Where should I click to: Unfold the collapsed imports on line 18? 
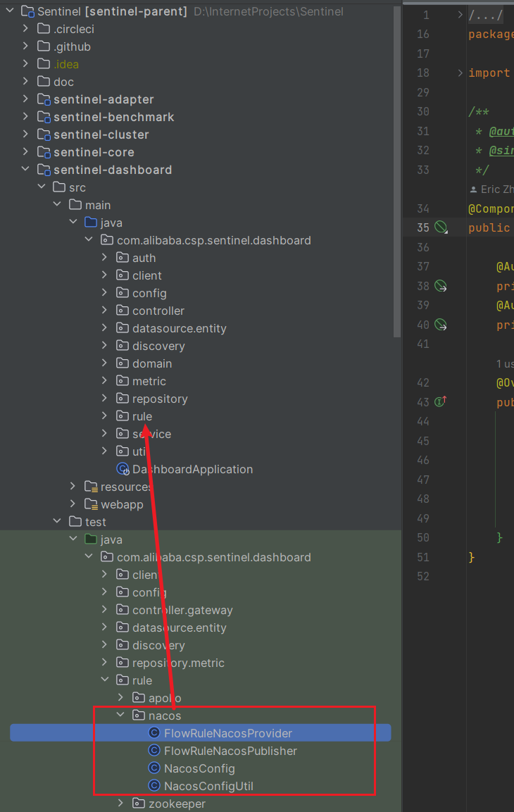click(x=460, y=73)
